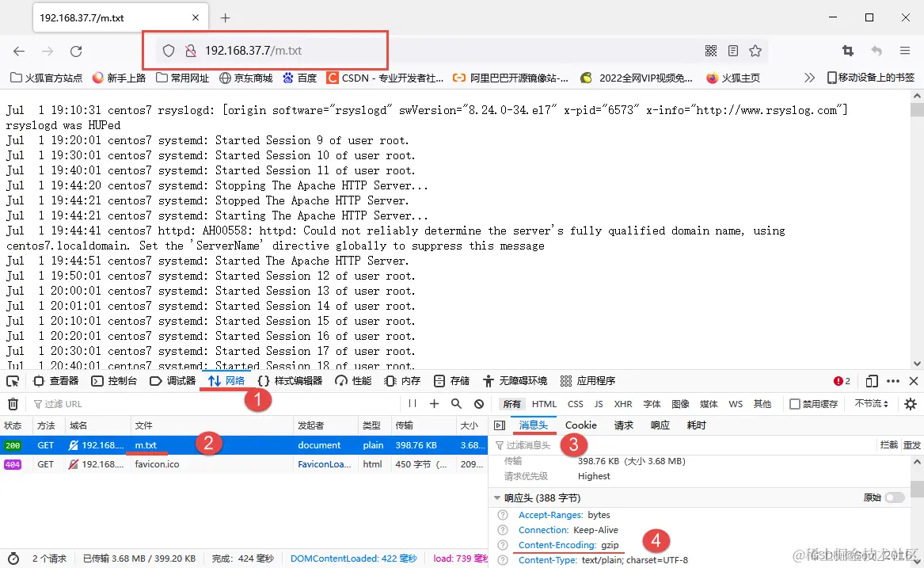
Task: Click the 重发 resend button
Action: coord(911,444)
